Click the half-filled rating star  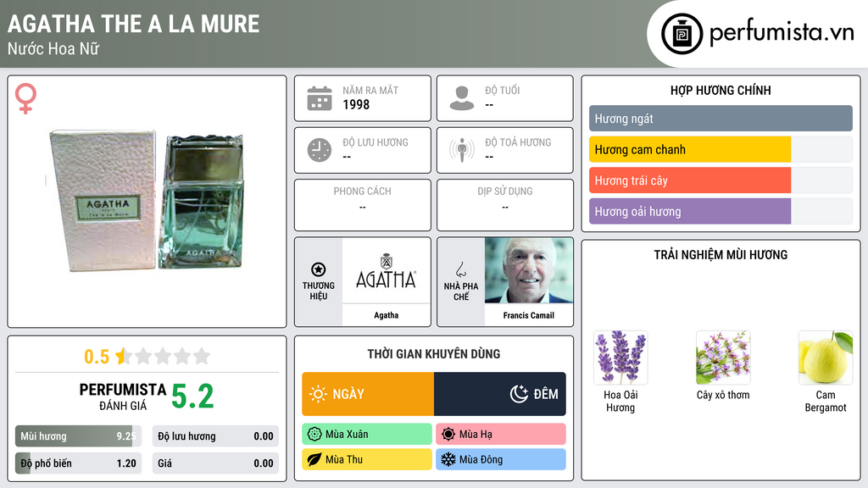pyautogui.click(x=123, y=356)
